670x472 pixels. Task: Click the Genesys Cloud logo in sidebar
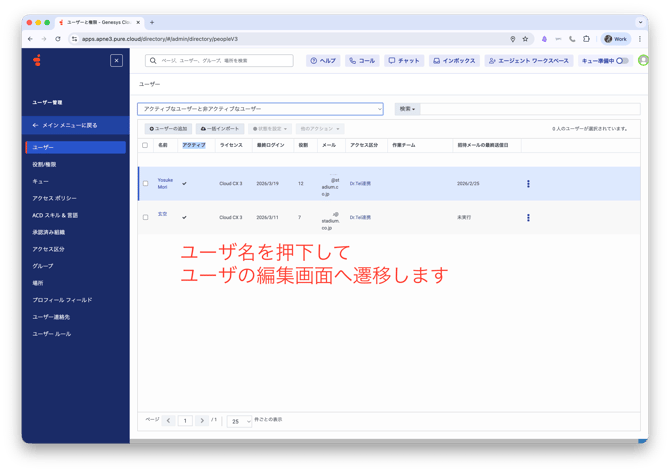[37, 60]
